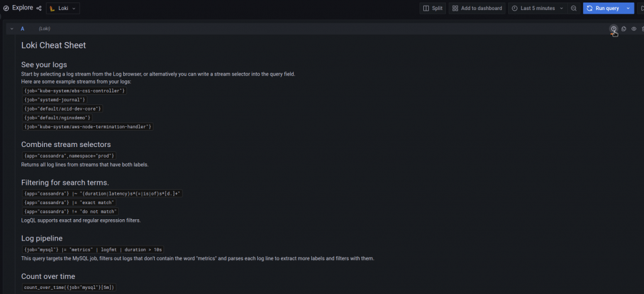Zoom out time range
The image size is (644, 294).
[x=574, y=8]
